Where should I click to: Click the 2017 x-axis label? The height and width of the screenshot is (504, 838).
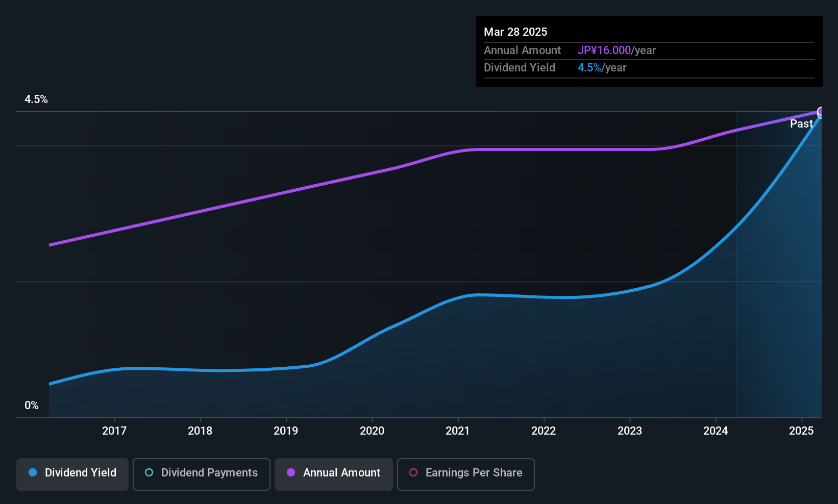[114, 431]
